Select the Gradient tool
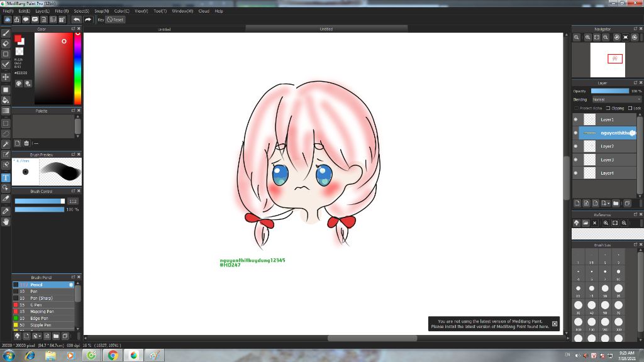Viewport: 644px width, 362px height. 6,111
